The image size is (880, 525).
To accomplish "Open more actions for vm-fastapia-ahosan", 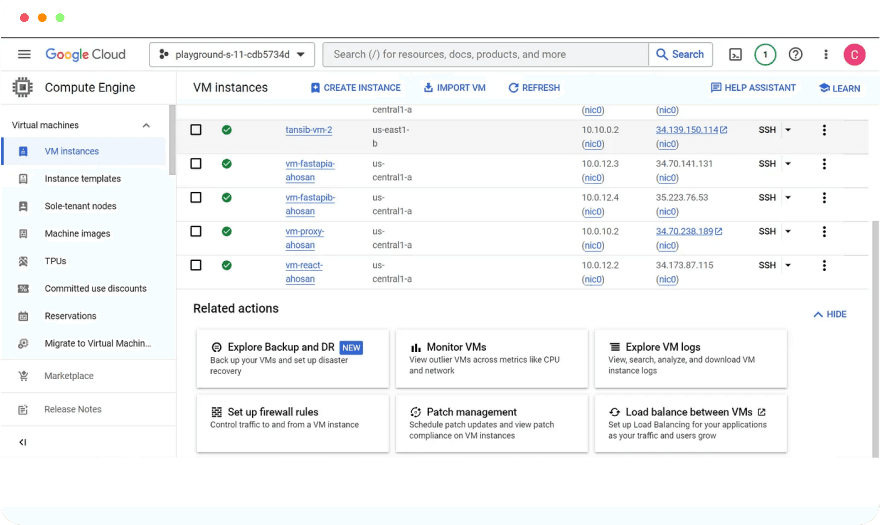I will coord(824,164).
